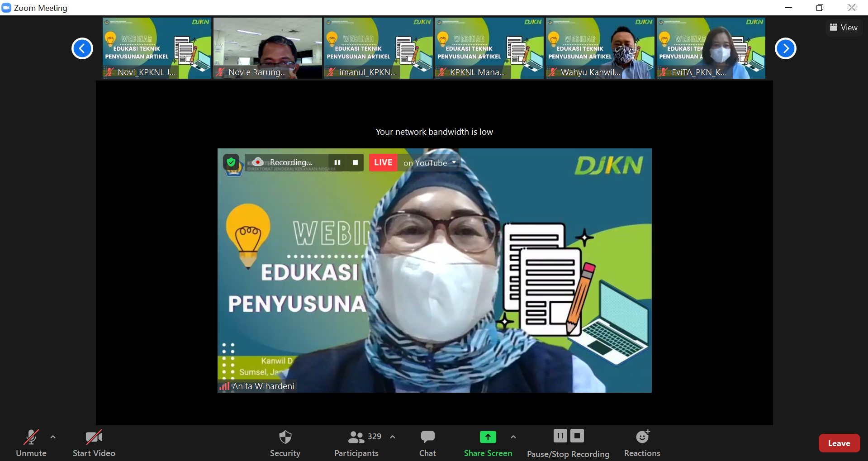Image resolution: width=868 pixels, height=461 pixels.
Task: Open the Participants panel
Action: point(356,443)
